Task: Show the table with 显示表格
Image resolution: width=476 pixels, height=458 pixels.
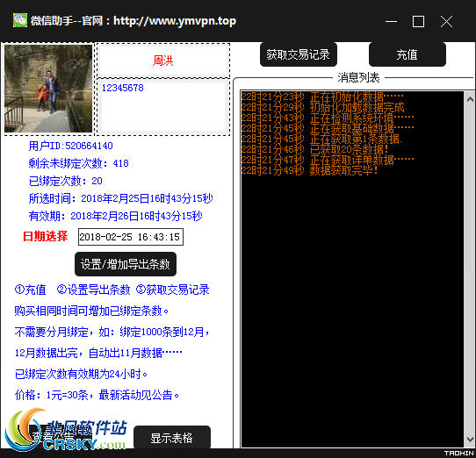Action: 172,438
